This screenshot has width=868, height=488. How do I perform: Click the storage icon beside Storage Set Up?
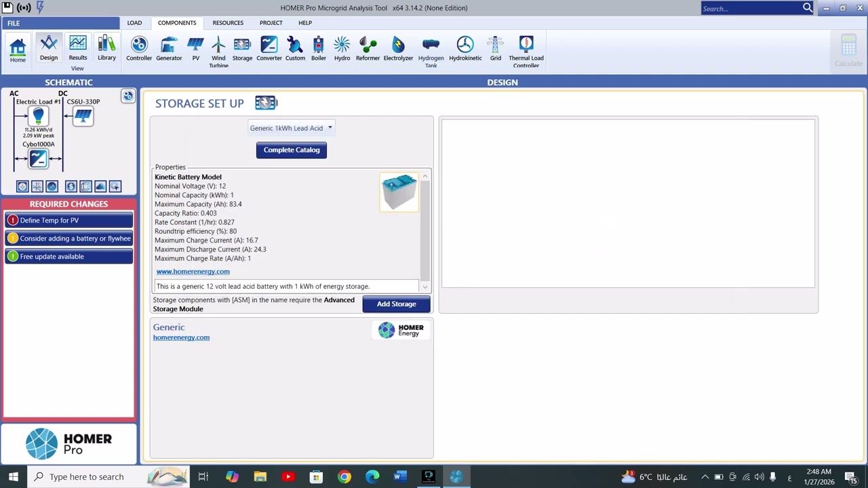tap(266, 103)
